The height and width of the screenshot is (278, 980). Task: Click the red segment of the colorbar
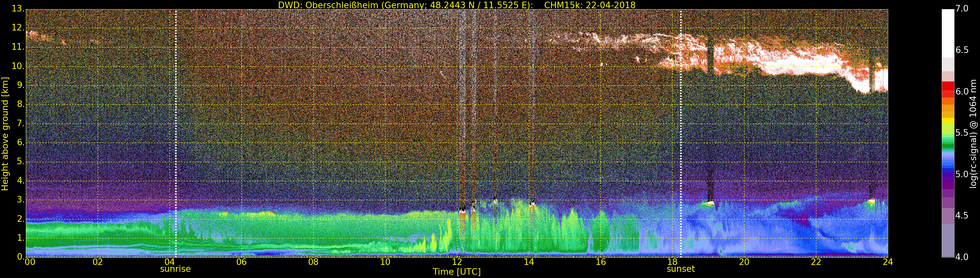(x=948, y=90)
